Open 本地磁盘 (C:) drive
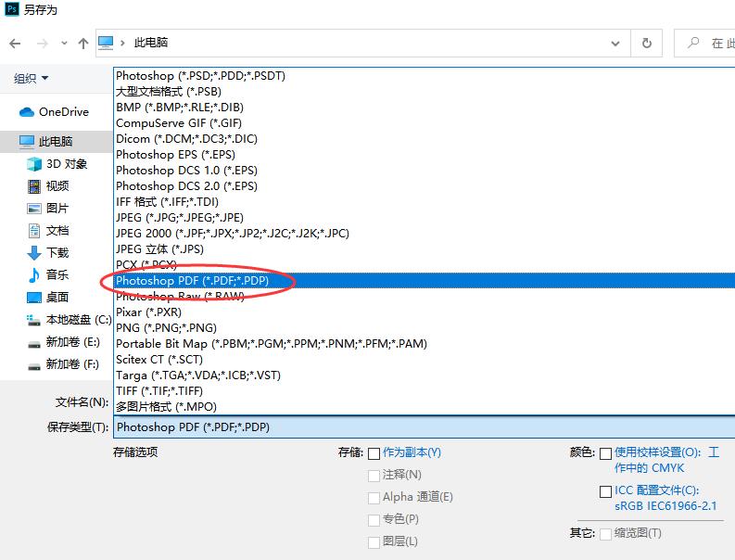Image resolution: width=735 pixels, height=560 pixels. click(69, 319)
